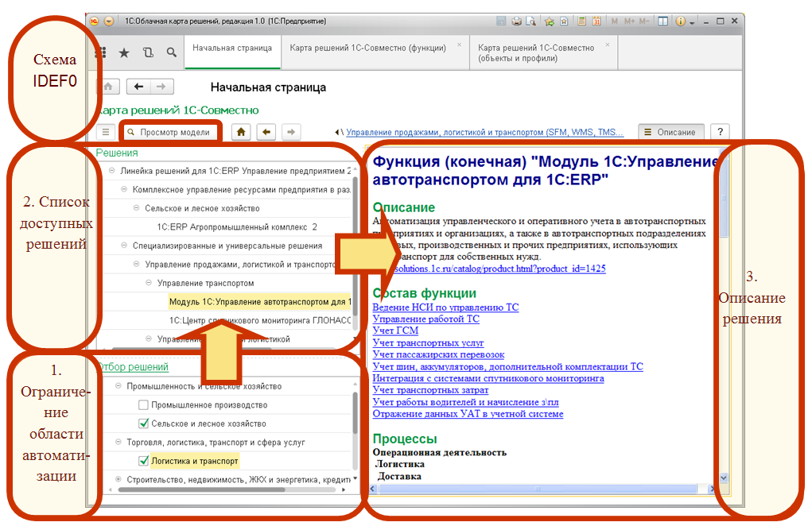Click the M- memory button

[643, 21]
